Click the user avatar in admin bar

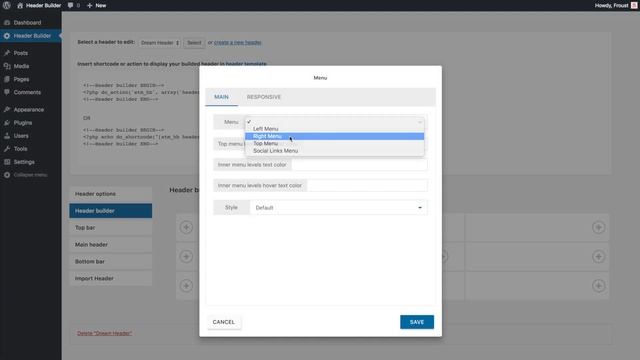634,6
